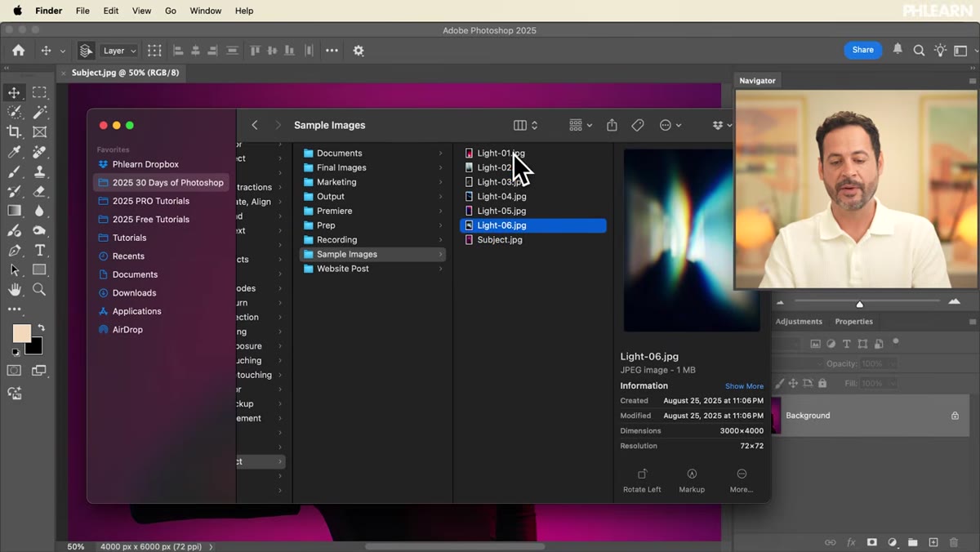Add a layer mask icon
This screenshot has height=552, width=980.
(872, 542)
